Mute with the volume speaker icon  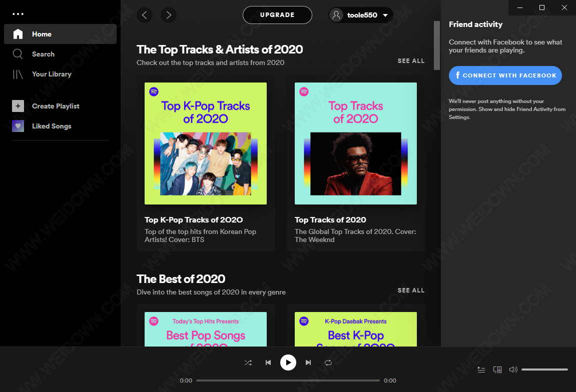(513, 369)
